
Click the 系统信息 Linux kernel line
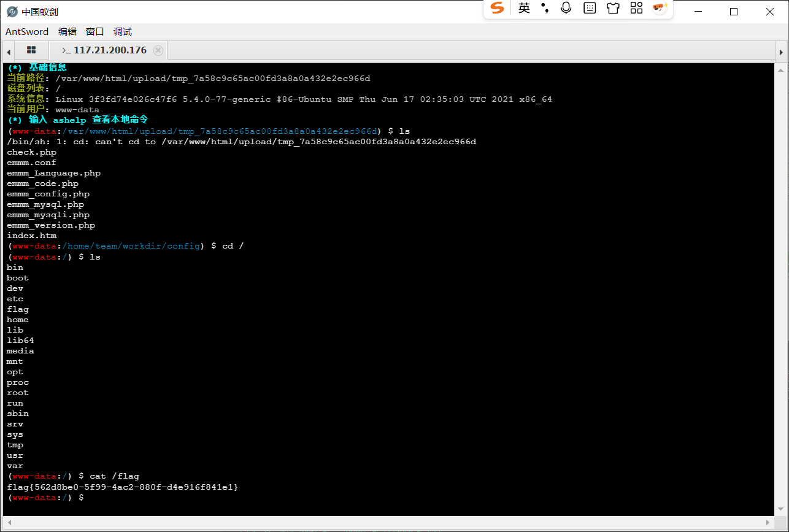click(279, 99)
